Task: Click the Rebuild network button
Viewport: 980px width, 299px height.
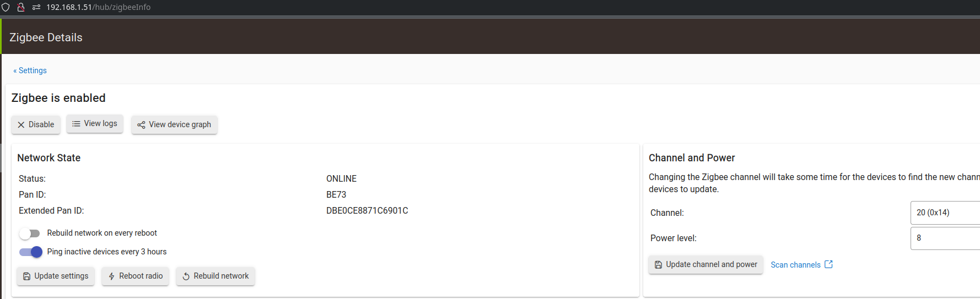Action: [216, 276]
